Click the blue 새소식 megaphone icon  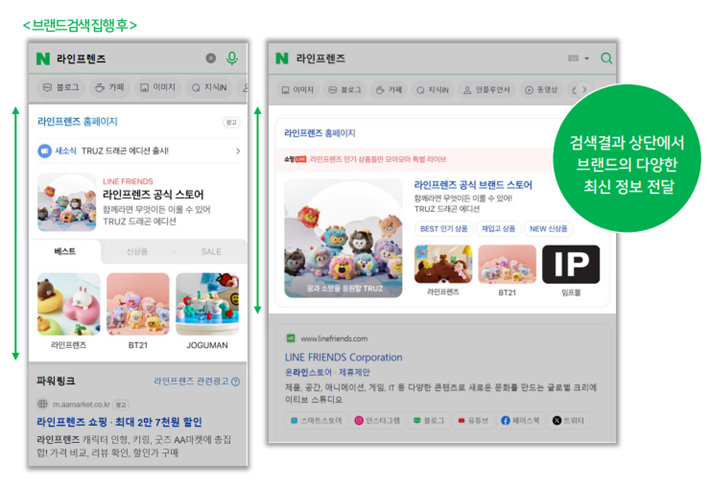tap(44, 151)
